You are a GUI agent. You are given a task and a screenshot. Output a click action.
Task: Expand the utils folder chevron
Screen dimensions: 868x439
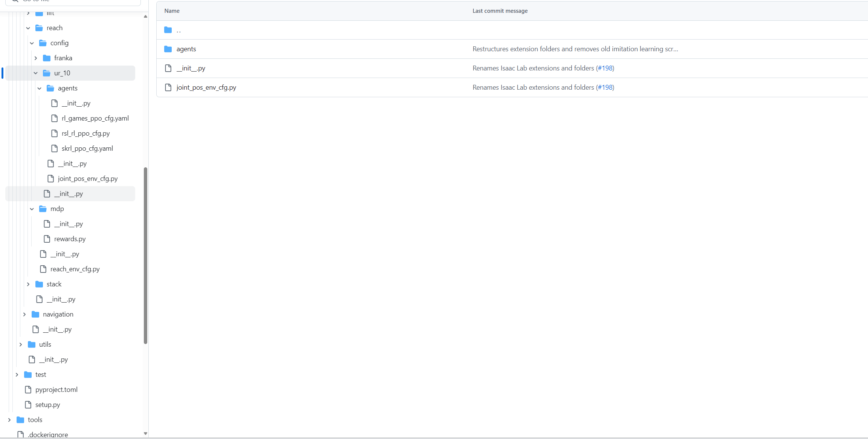point(21,344)
